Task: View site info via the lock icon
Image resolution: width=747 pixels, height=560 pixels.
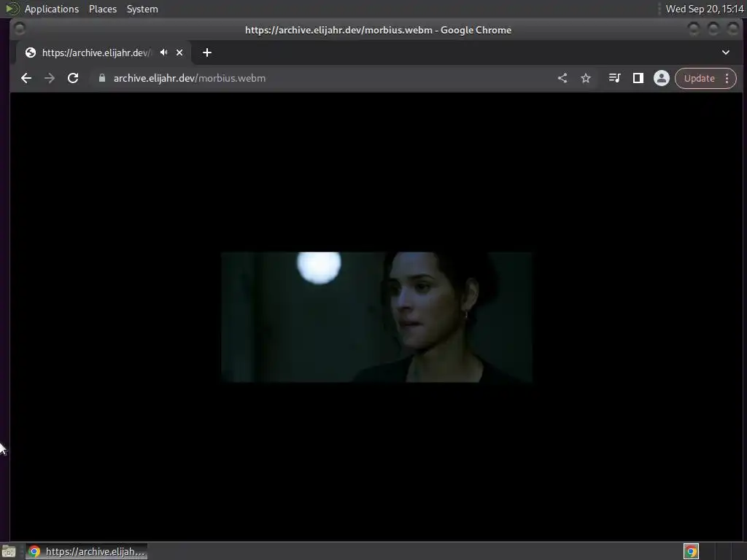Action: (x=102, y=78)
